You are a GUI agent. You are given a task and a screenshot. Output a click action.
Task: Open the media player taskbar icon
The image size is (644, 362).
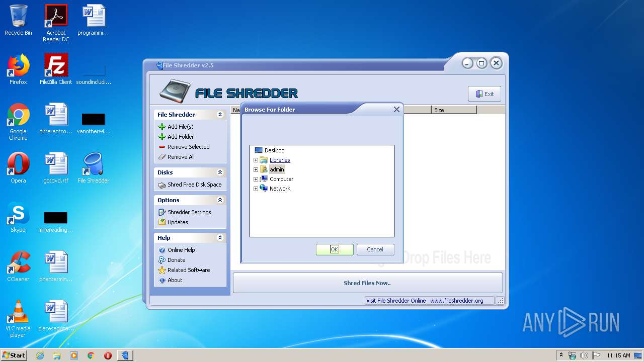tap(74, 355)
